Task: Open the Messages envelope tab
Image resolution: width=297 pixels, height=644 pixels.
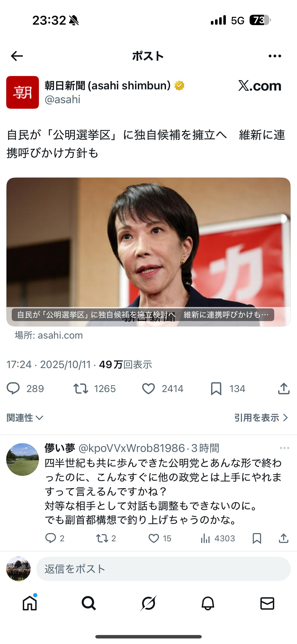Action: click(267, 603)
